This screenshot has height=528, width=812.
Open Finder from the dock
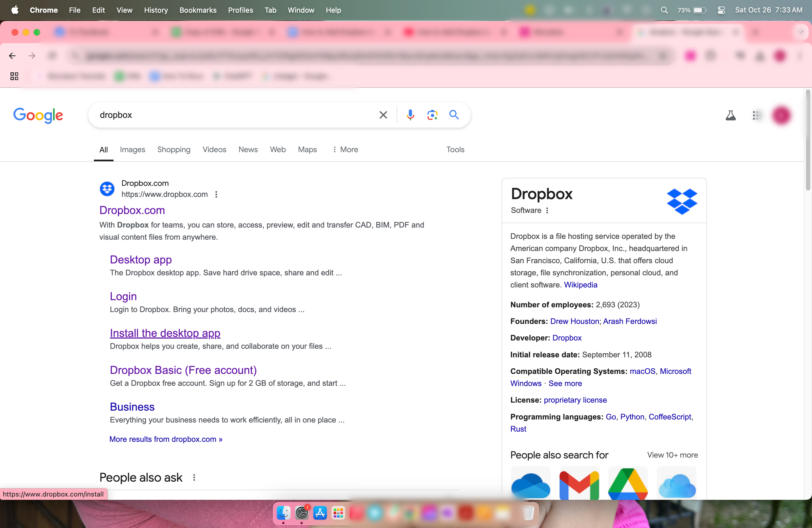click(x=283, y=513)
